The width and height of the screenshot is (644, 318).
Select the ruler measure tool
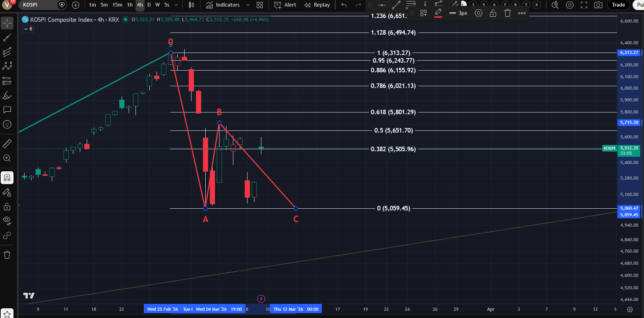point(7,143)
